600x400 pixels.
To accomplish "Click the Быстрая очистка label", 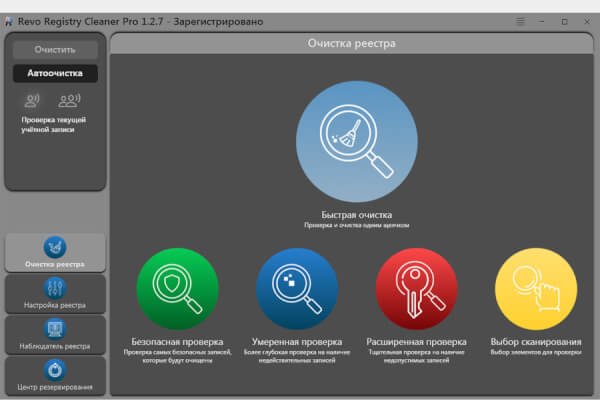I will (x=357, y=215).
